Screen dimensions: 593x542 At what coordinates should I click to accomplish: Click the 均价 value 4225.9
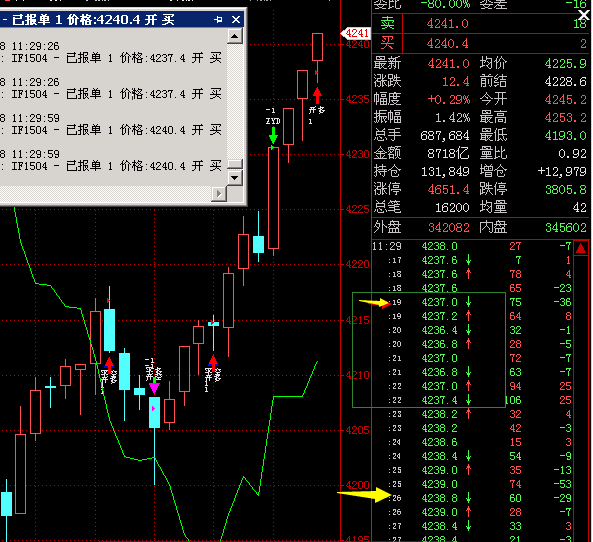click(565, 64)
